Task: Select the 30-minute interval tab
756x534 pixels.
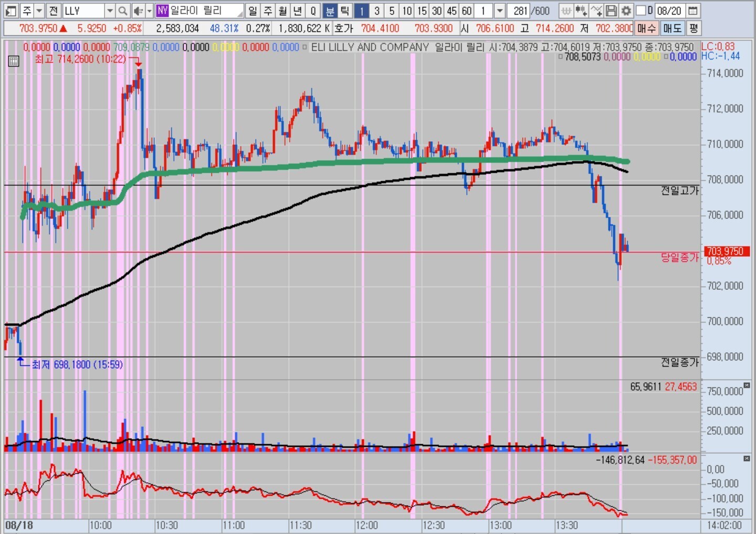Action: pyautogui.click(x=437, y=11)
